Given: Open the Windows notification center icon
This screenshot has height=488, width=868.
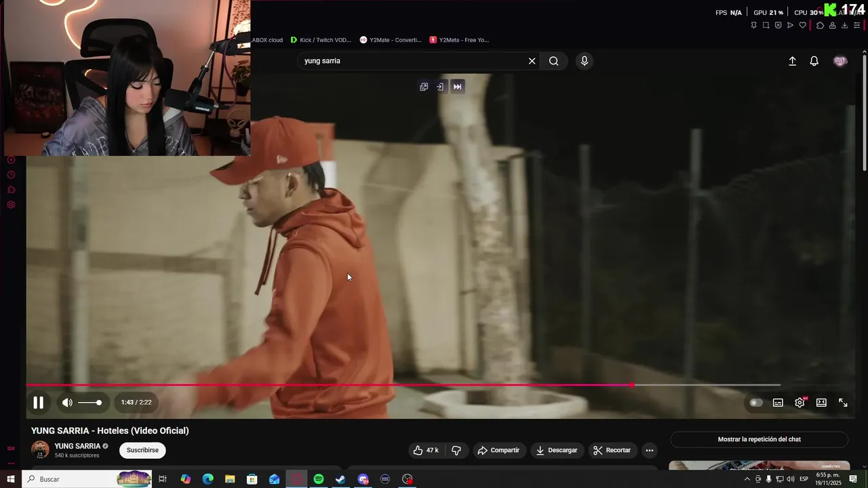Looking at the screenshot, I should [x=854, y=479].
